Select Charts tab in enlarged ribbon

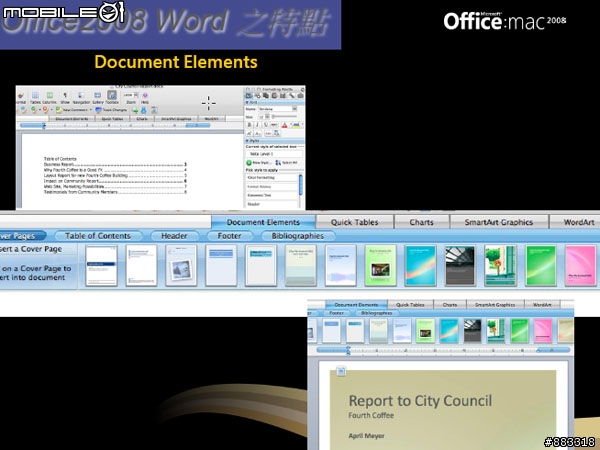click(422, 222)
